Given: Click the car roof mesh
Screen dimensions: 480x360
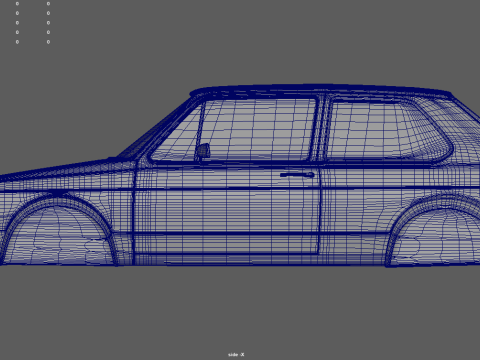Looking at the screenshot, I should (320, 90).
